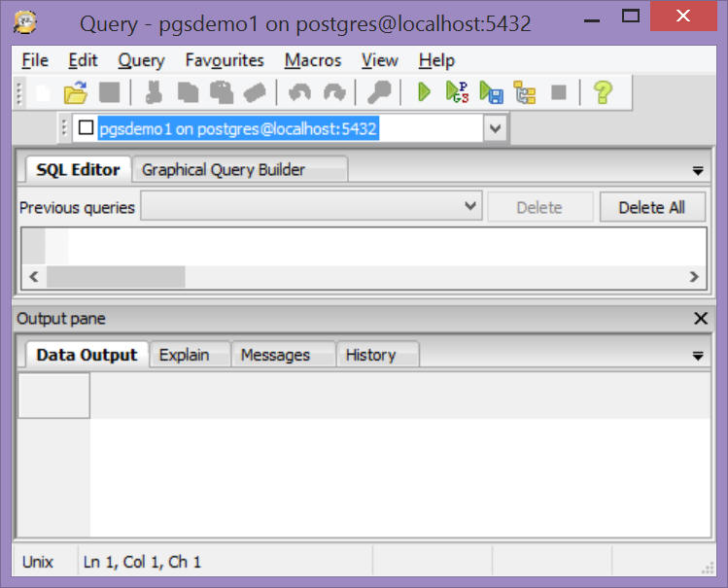Select the History tab
728x588 pixels.
click(378, 355)
